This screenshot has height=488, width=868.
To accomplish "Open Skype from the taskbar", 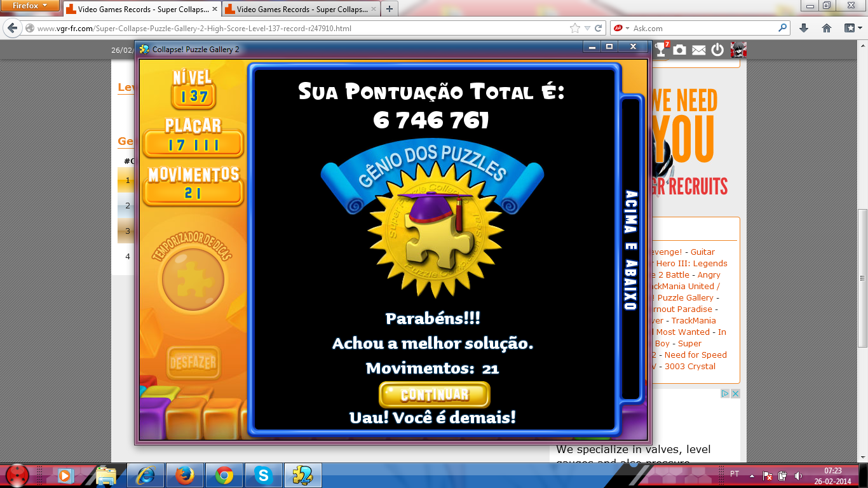I will click(x=263, y=475).
